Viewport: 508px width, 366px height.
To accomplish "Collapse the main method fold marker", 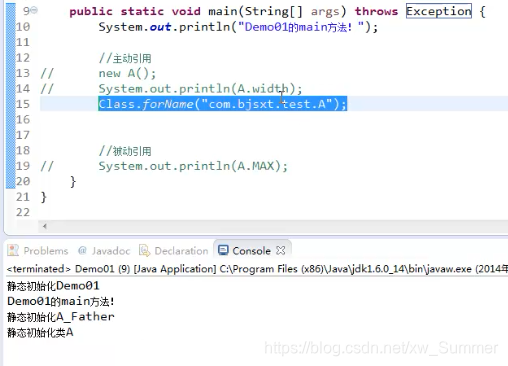I will pos(35,10).
